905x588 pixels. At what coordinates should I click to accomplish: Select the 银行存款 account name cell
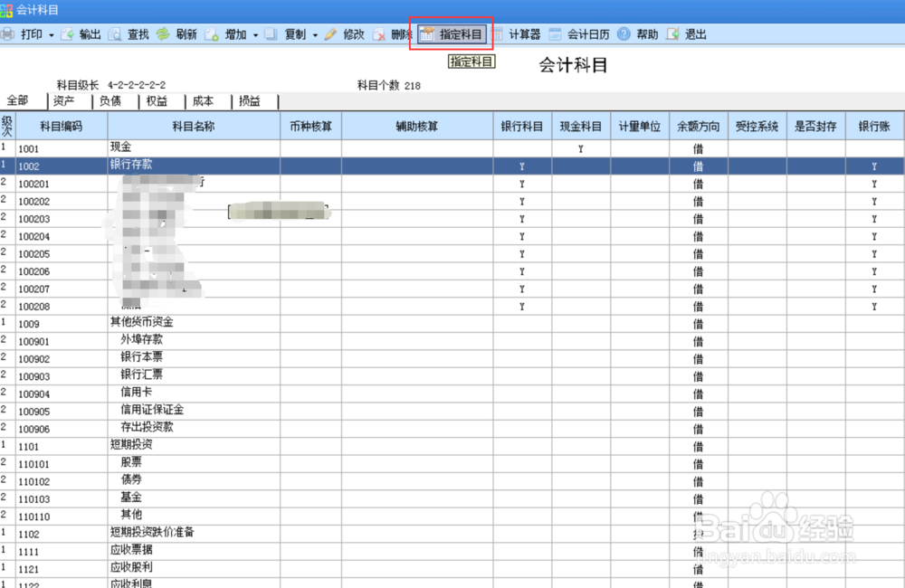click(x=194, y=166)
